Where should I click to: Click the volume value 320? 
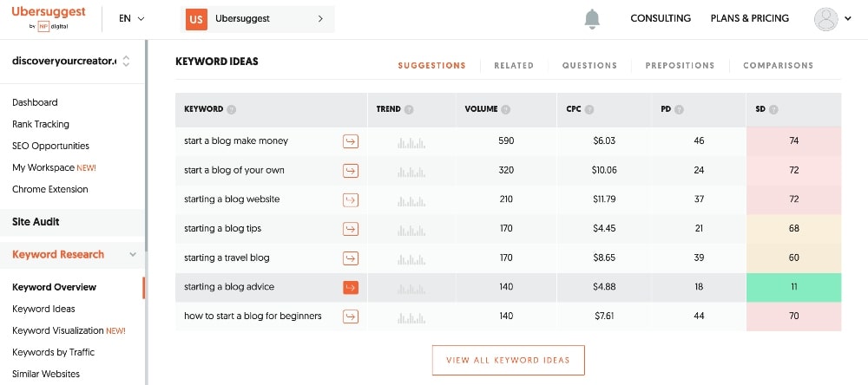[x=506, y=170]
